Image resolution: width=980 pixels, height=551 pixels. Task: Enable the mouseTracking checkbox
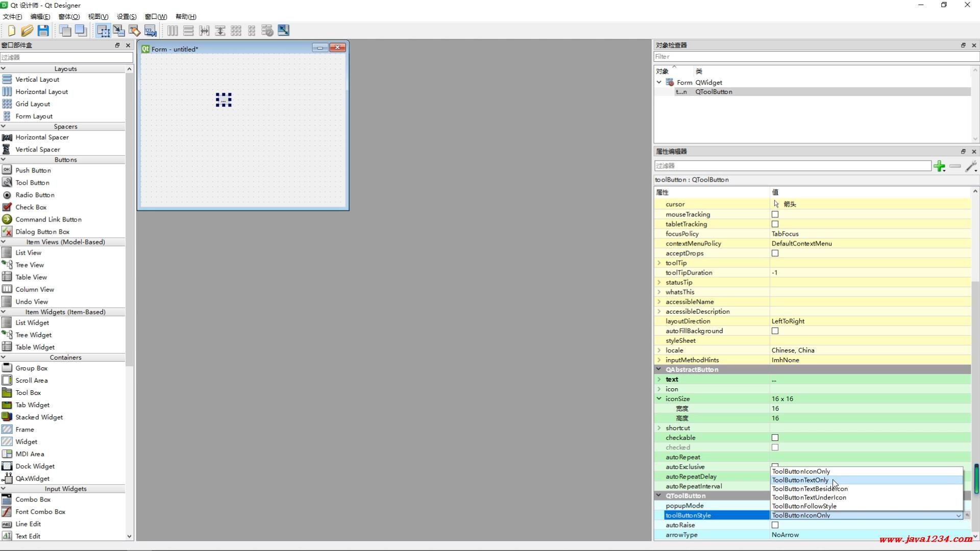tap(775, 214)
